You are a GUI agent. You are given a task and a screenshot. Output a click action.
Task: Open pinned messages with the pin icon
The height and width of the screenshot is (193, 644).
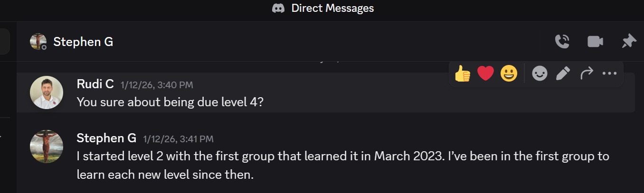pyautogui.click(x=629, y=42)
